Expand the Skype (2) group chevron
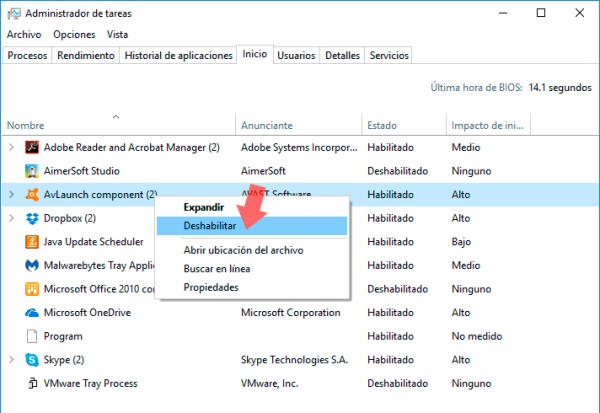This screenshot has height=413, width=600. click(11, 360)
